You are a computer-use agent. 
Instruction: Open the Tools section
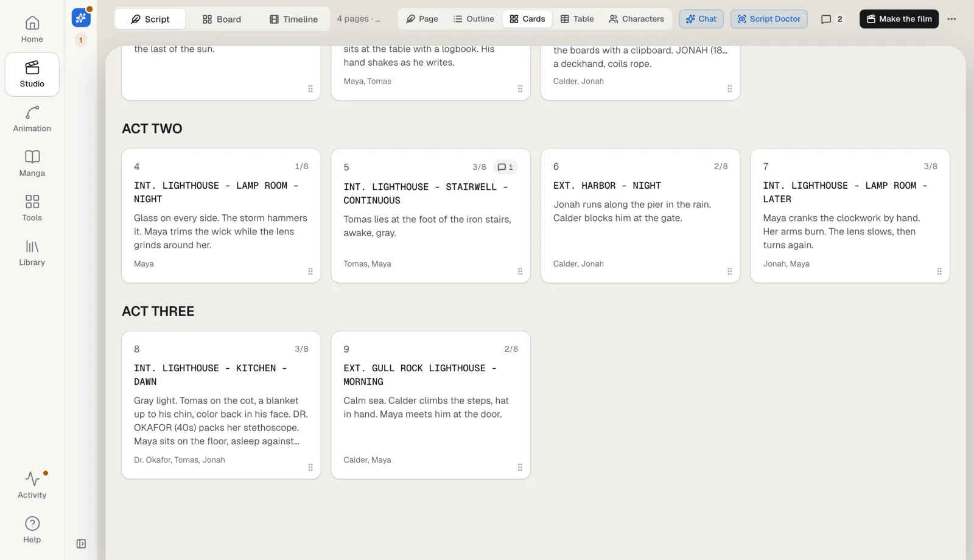(x=32, y=208)
